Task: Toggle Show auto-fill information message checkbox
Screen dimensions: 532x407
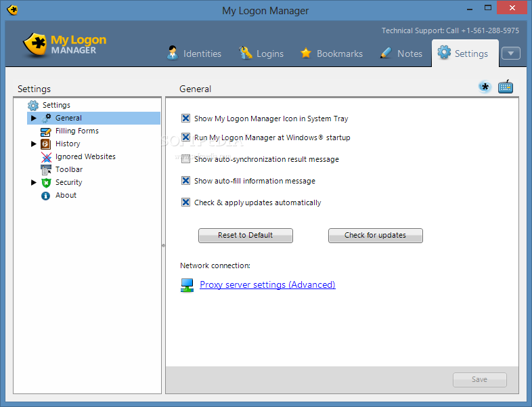Action: [185, 181]
